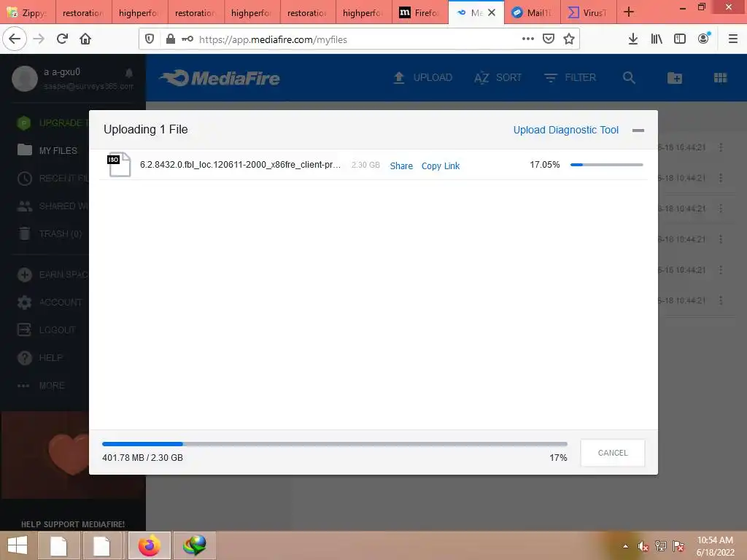Viewport: 747px width, 560px height.
Task: Click Share for the ISO file
Action: (401, 166)
